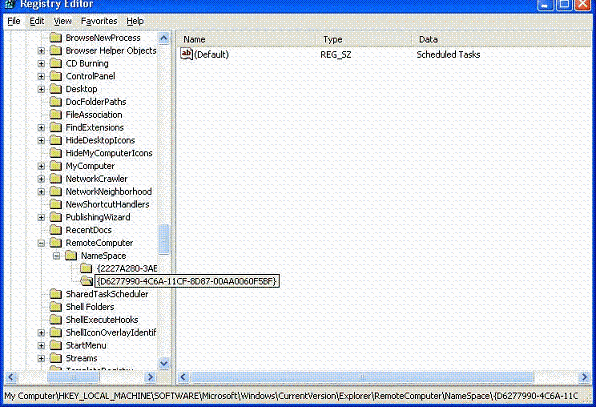Image resolution: width=596 pixels, height=407 pixels.
Task: Click tree pane scroll up arrow
Action: [x=164, y=38]
